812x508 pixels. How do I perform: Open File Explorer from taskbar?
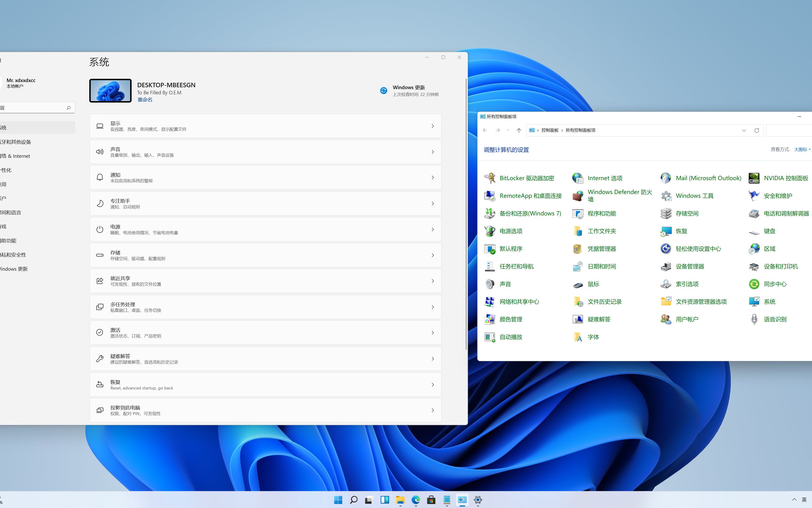pos(400,500)
